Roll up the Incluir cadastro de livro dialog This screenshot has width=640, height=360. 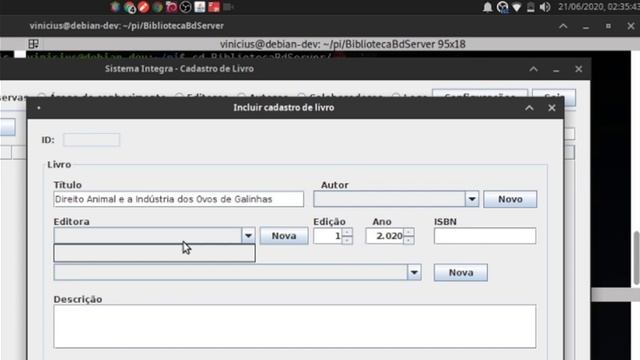[529, 108]
